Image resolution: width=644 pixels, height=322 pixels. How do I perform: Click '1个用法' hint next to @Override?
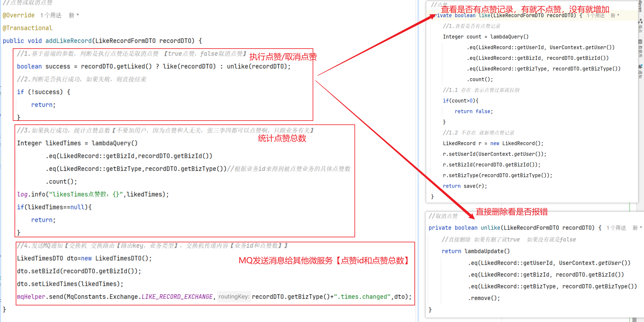[51, 15]
